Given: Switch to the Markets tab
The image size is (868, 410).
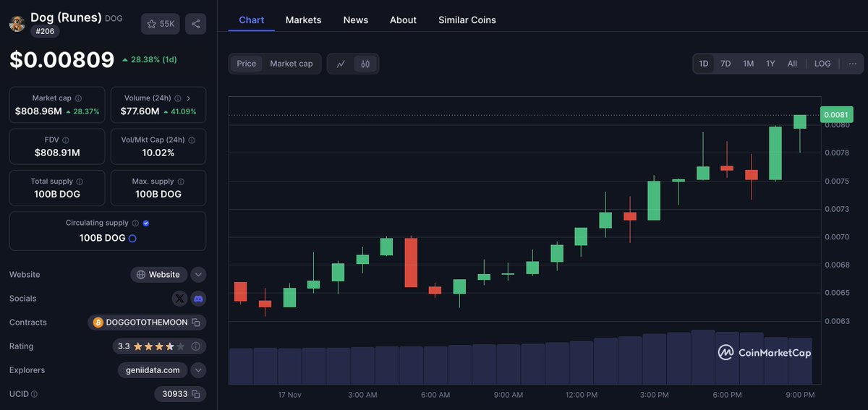Looking at the screenshot, I should point(304,20).
